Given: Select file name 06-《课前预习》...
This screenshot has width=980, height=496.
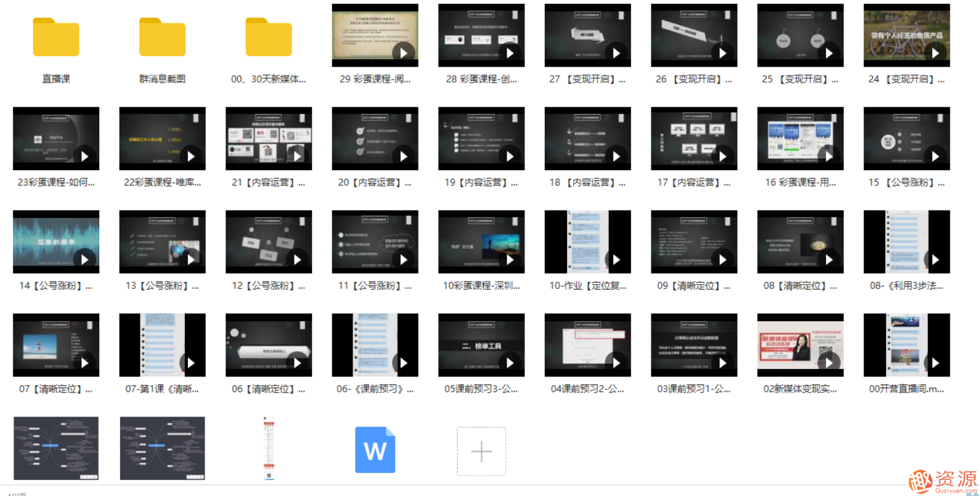Looking at the screenshot, I should (x=375, y=389).
